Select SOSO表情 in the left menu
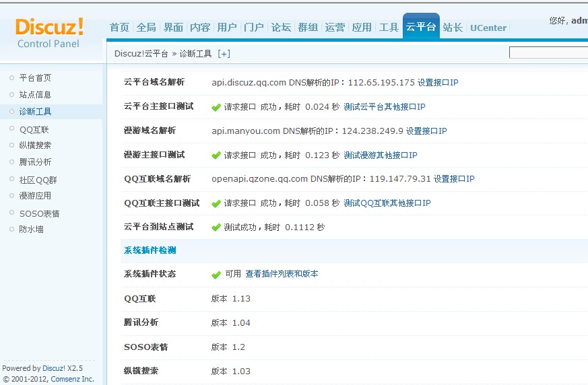The image size is (588, 385). tap(39, 213)
